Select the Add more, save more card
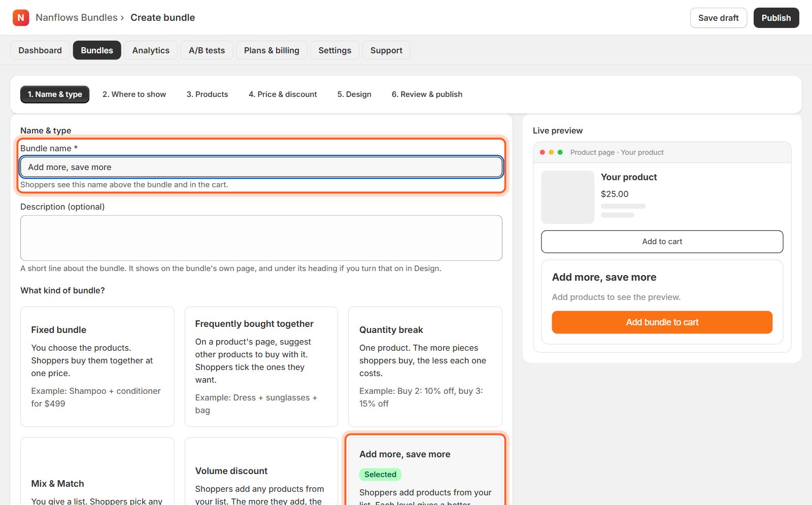 click(x=425, y=472)
